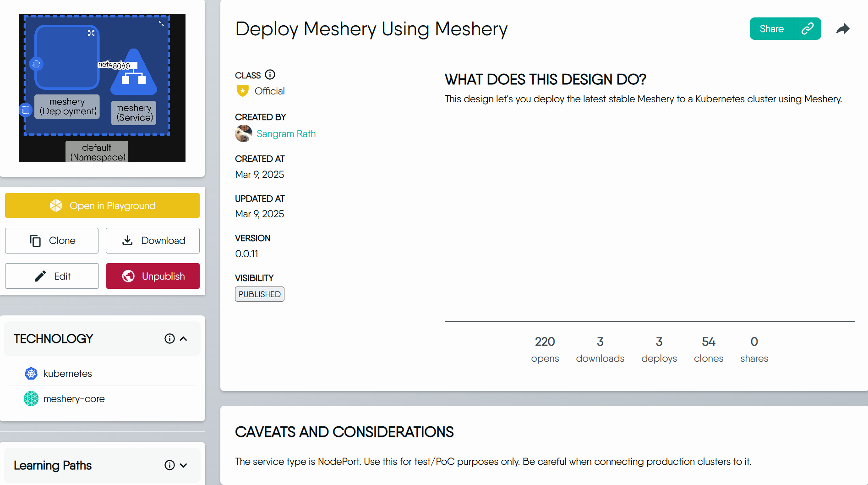
Task: Click the Share button
Action: pos(771,28)
